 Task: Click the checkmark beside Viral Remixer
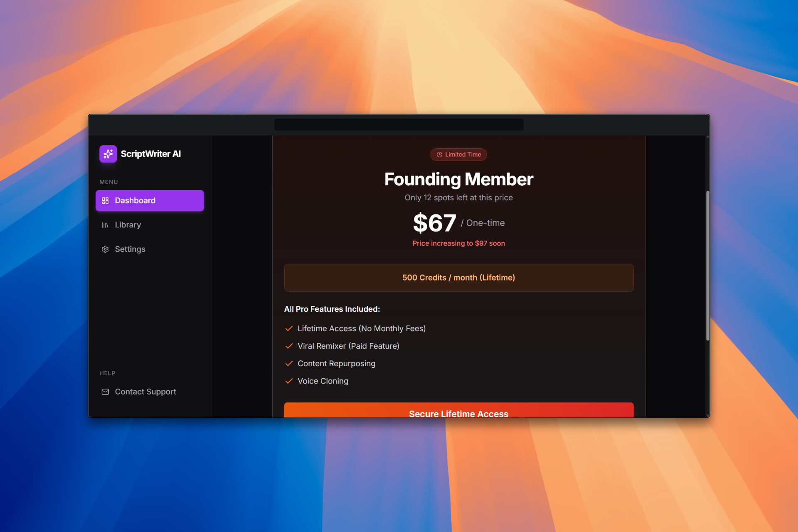point(289,346)
